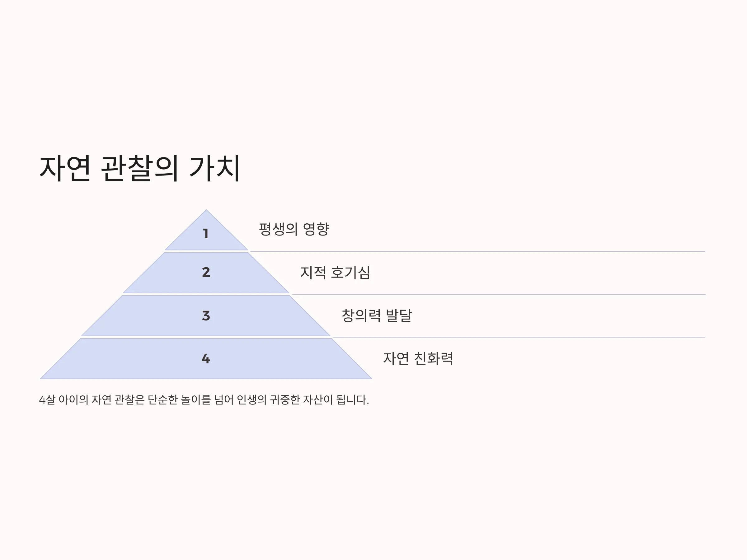The height and width of the screenshot is (560, 747).
Task: Click the word '자연' in the title
Action: pyautogui.click(x=65, y=168)
